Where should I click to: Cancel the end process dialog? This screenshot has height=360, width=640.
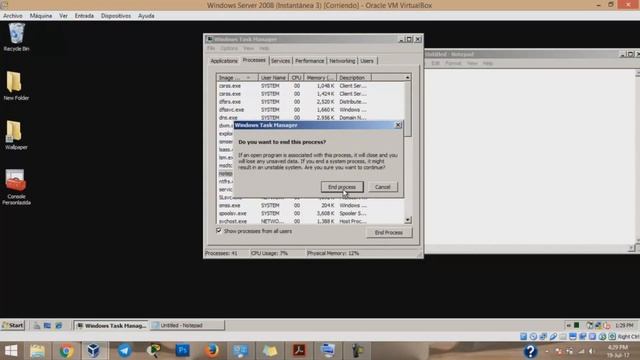click(x=382, y=187)
